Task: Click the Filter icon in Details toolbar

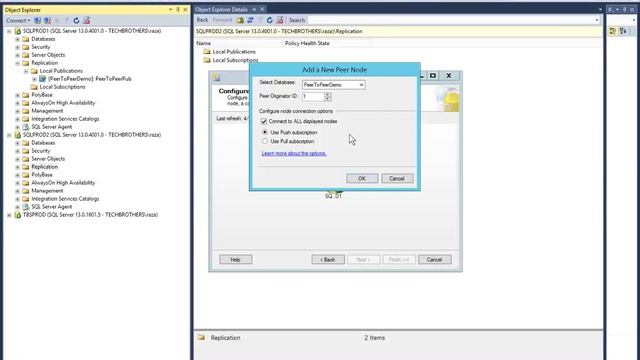Action: point(260,20)
